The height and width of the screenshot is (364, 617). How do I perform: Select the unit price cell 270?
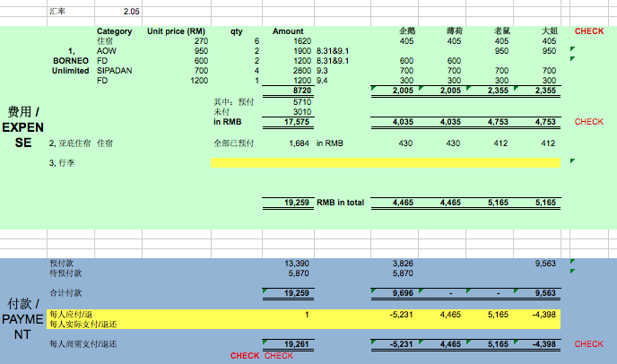(201, 41)
